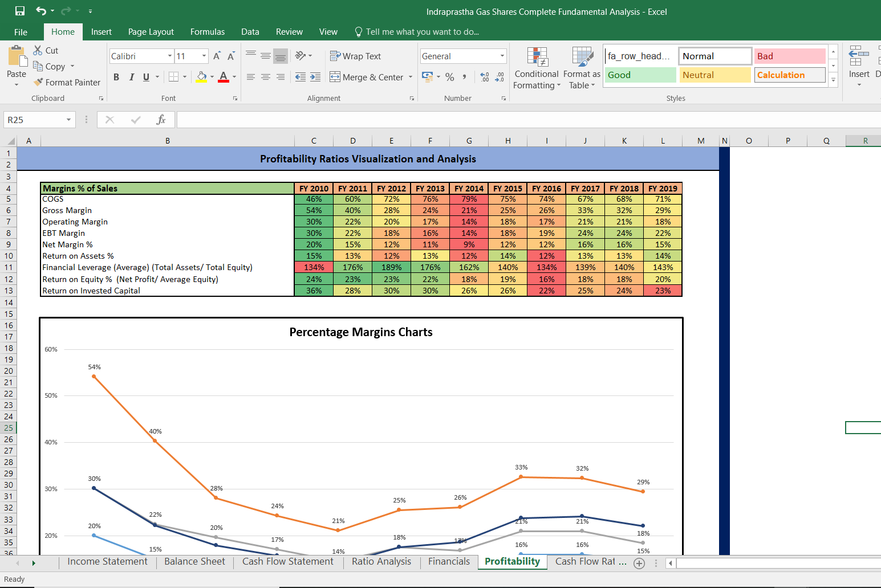Center text horizontally
881x588 pixels.
tap(266, 77)
